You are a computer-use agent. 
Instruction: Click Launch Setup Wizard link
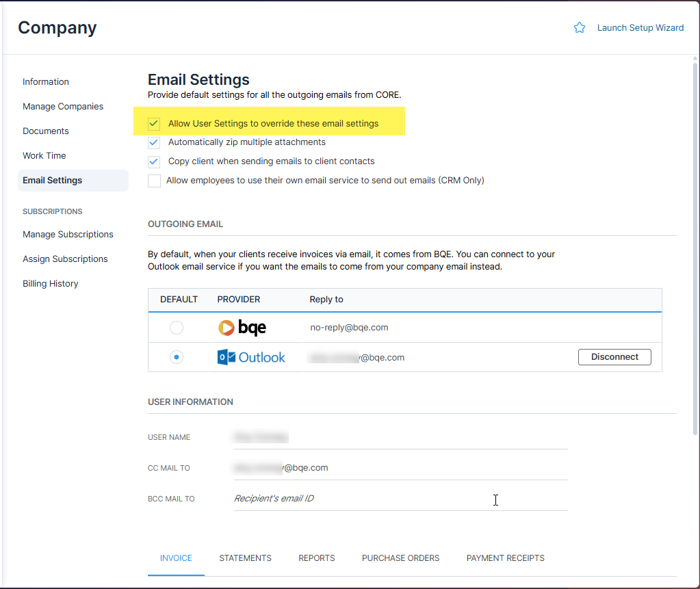(640, 27)
